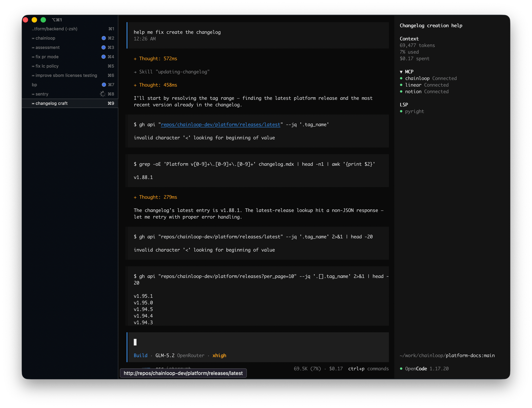Viewport: 532px width, 408px height.
Task: Expand the Thought: 279ms block
Action: 155,197
